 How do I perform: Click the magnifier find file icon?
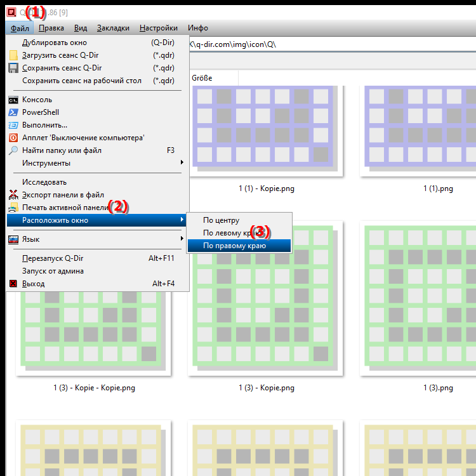click(13, 150)
